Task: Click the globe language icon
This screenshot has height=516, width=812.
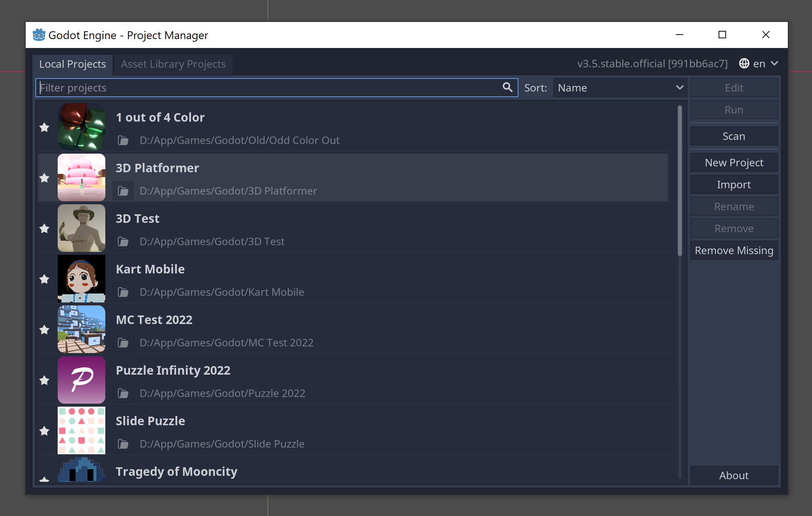Action: click(x=744, y=64)
